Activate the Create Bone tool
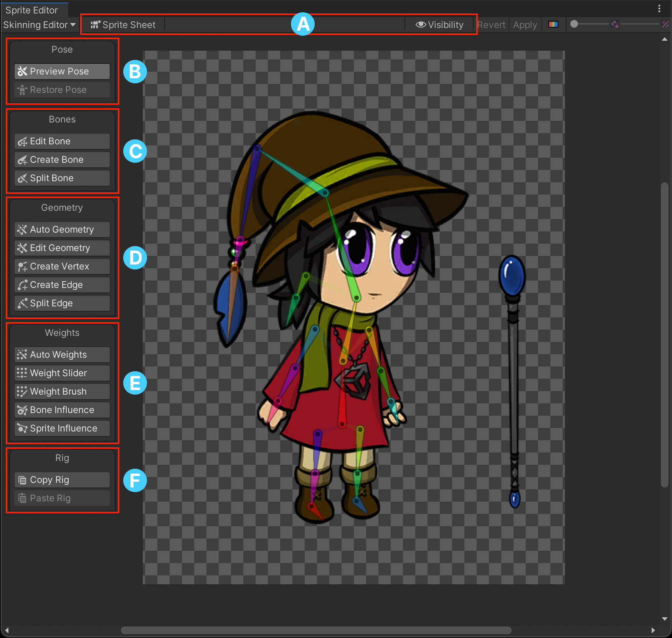 (x=62, y=160)
